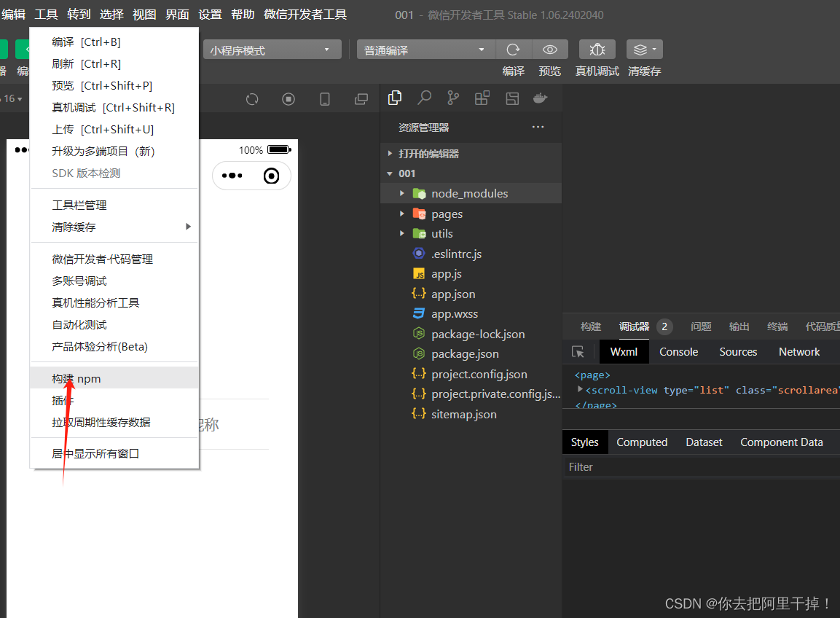Open the zoom level 16 dropdown
The height and width of the screenshot is (618, 840).
point(12,98)
